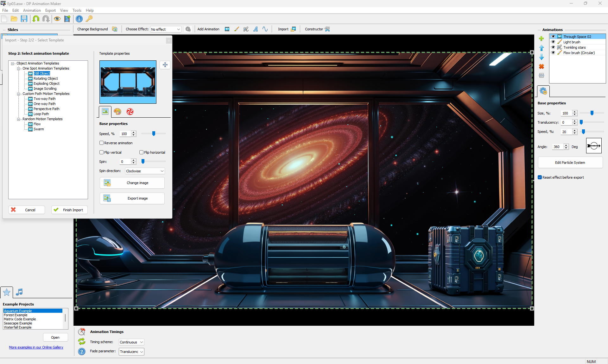Click the Save project toolbar icon
The width and height of the screenshot is (608, 364).
pos(24,19)
